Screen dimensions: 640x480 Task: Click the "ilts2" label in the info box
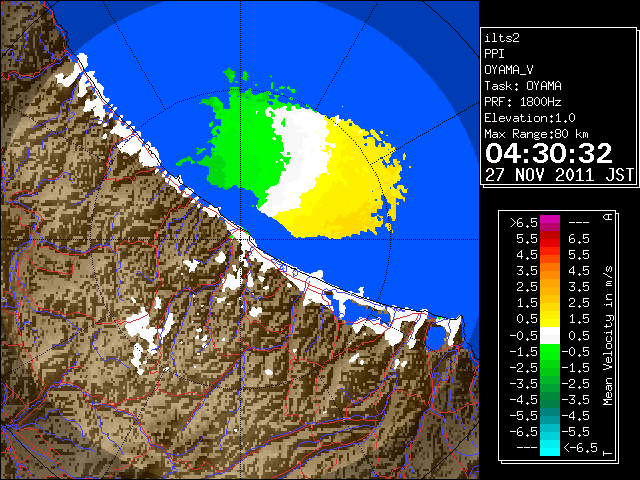(502, 38)
